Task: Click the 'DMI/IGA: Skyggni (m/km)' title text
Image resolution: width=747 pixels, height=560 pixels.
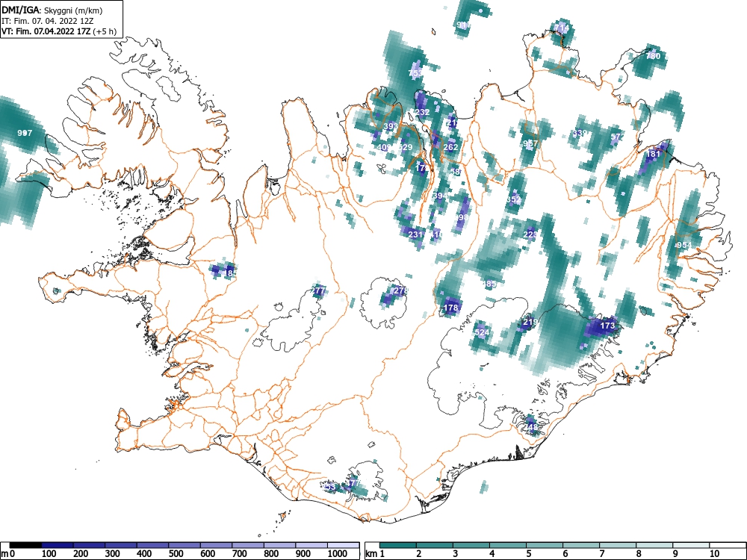Action: pyautogui.click(x=52, y=10)
